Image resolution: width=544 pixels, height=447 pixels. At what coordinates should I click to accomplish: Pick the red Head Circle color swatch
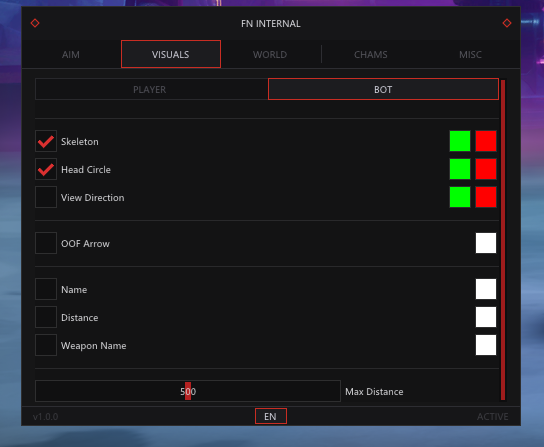click(x=486, y=169)
